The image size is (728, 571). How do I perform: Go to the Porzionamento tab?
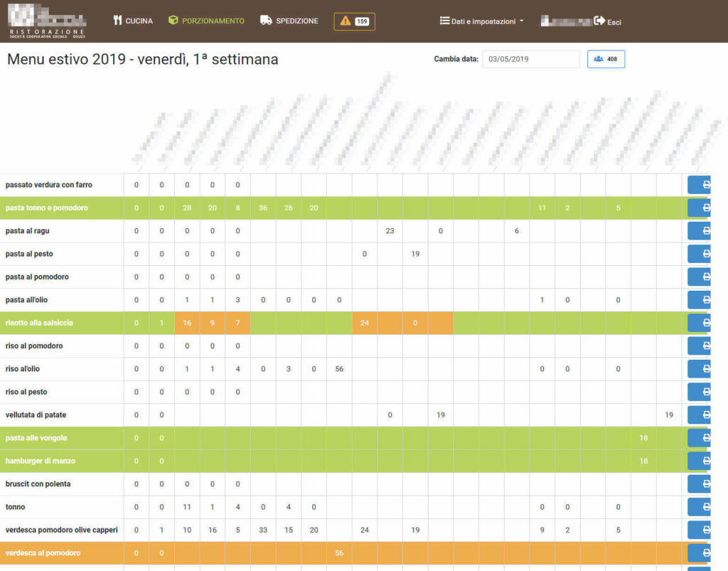pos(206,21)
